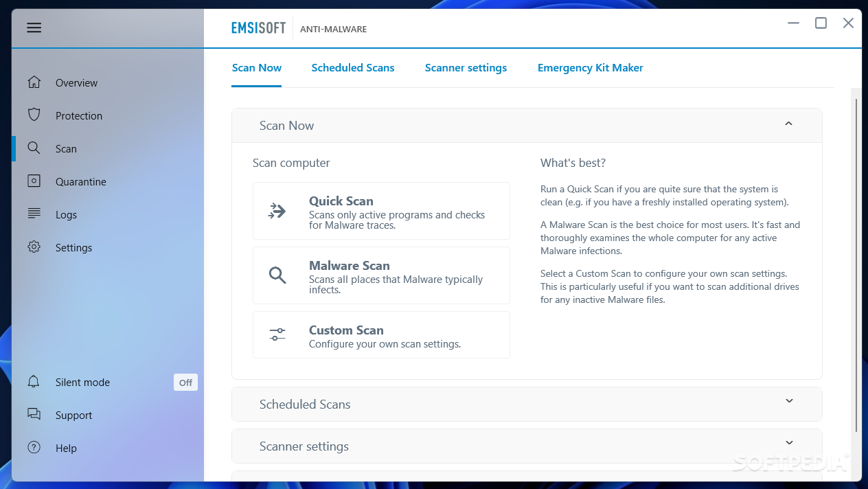Click the Silent mode bell icon
Screen dimensions: 868x489
click(34, 382)
